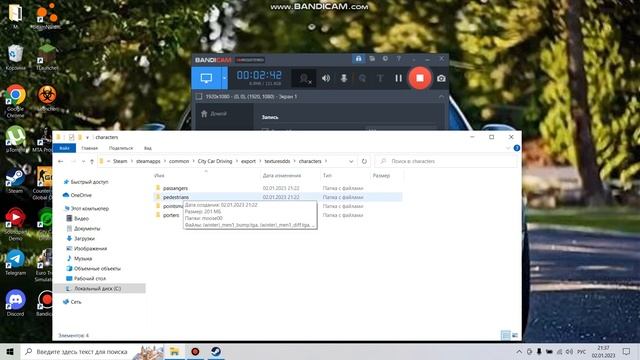
Task: Click Steam in the address breadcrumb
Action: point(120,161)
